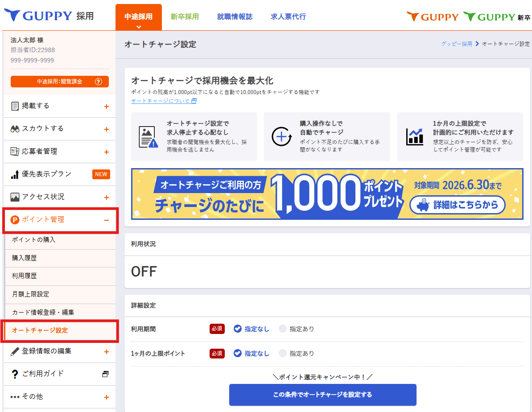This screenshot has width=532, height=412.
Task: Switch to the 新卒採用 tab
Action: tap(185, 16)
